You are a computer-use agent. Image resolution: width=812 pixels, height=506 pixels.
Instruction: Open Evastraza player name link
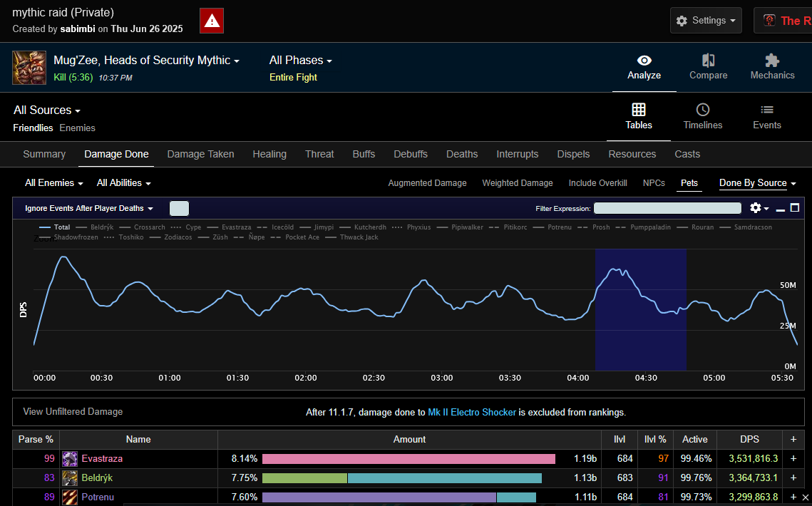(102, 459)
